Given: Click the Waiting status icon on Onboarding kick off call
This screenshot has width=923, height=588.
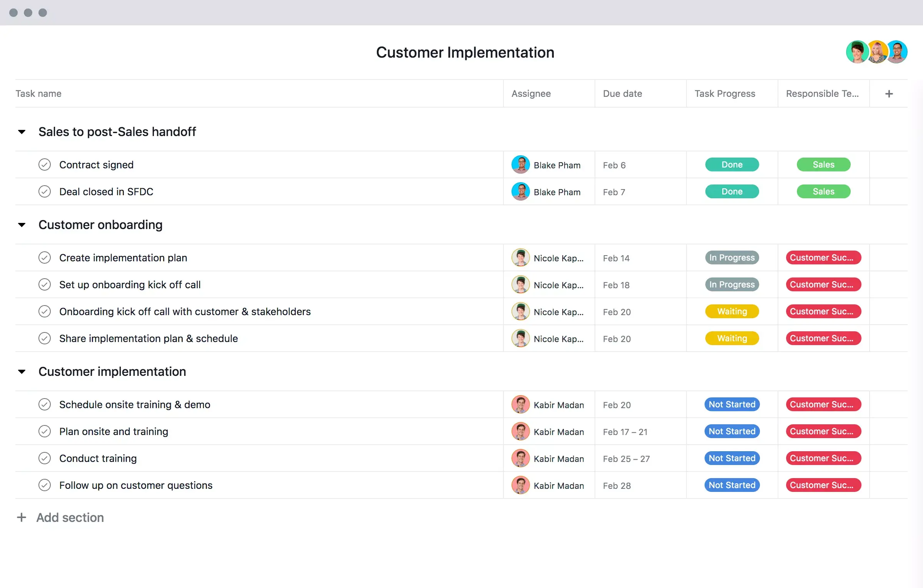Looking at the screenshot, I should (x=731, y=311).
